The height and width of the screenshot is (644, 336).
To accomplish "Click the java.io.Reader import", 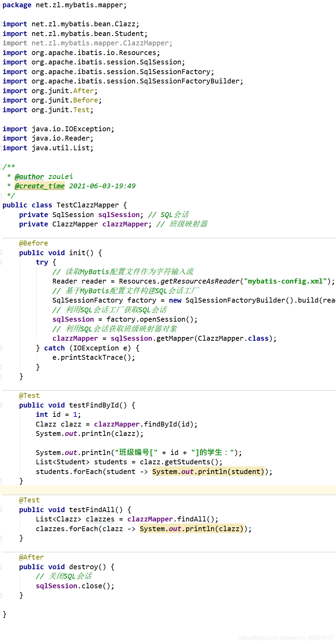I will point(48,138).
